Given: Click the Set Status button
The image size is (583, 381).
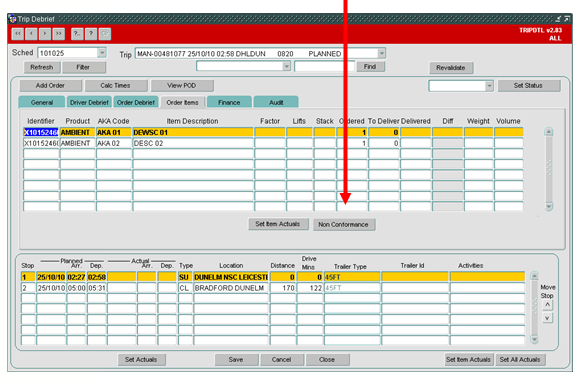Looking at the screenshot, I should [x=529, y=85].
